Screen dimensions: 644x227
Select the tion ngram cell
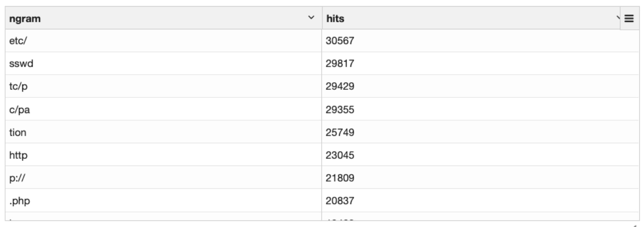click(x=164, y=131)
